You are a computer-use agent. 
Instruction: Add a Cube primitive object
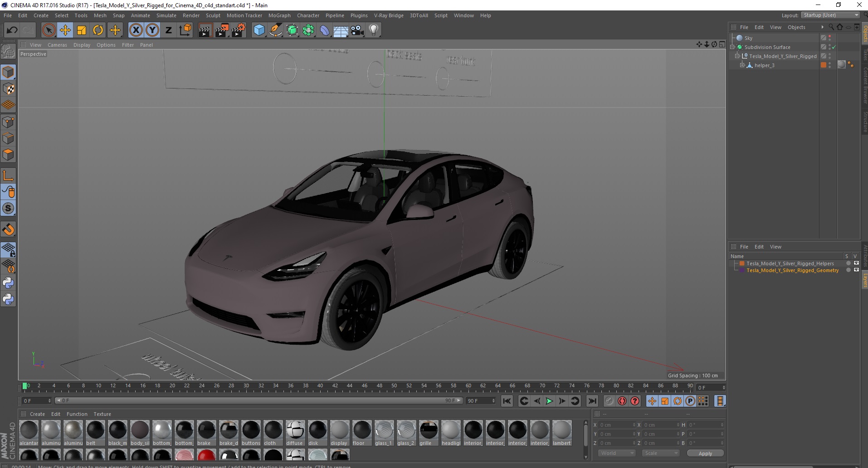pyautogui.click(x=259, y=30)
